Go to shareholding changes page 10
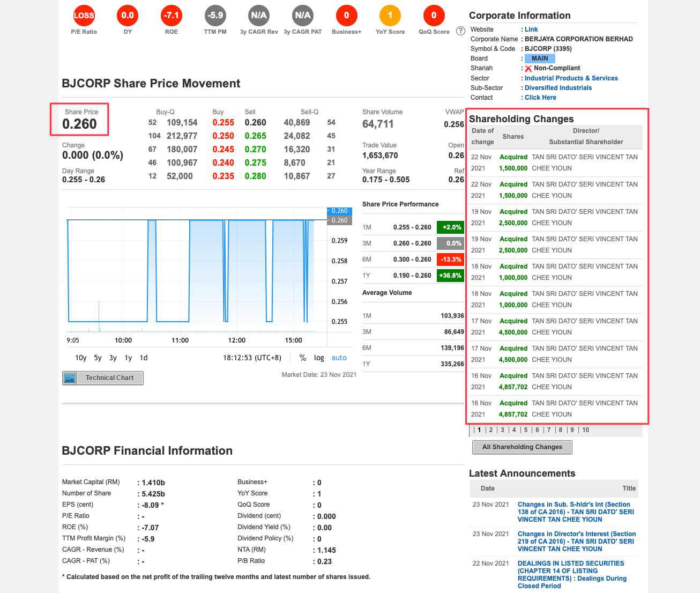Screen dimensions: 700x593 (x=586, y=430)
